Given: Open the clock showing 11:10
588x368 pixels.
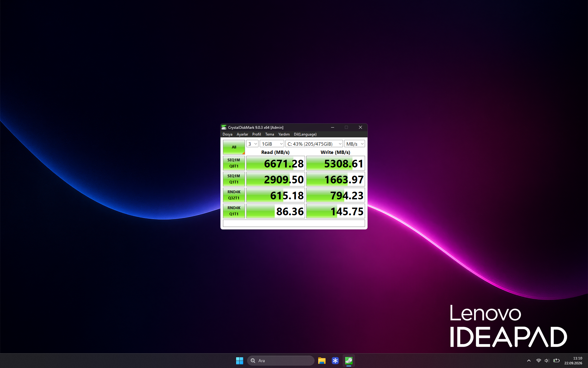Looking at the screenshot, I should coord(573,361).
